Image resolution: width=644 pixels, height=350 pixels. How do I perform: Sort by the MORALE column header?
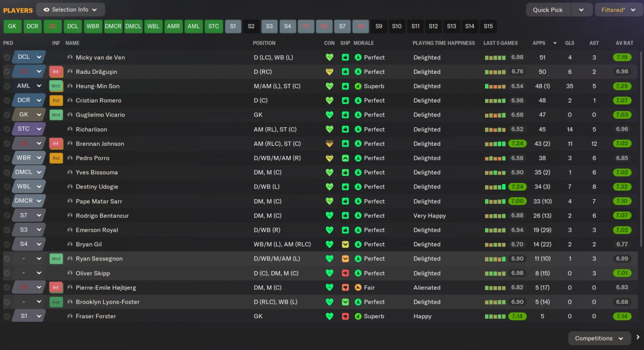coord(364,43)
